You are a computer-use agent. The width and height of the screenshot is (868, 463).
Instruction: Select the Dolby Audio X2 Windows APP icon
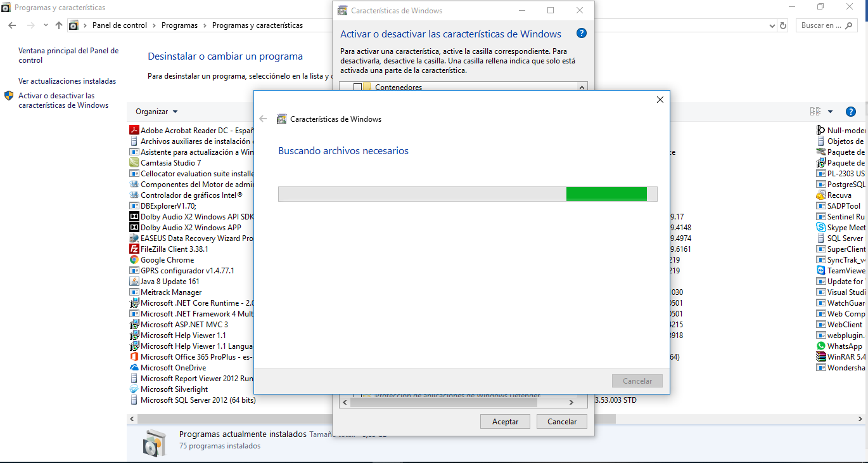point(134,227)
